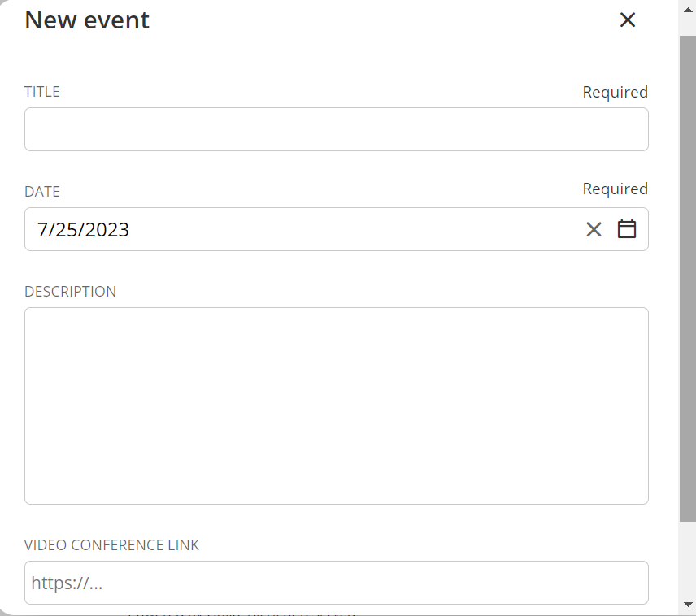This screenshot has width=696, height=616.
Task: Select the year 2023 in date field
Action: point(107,230)
